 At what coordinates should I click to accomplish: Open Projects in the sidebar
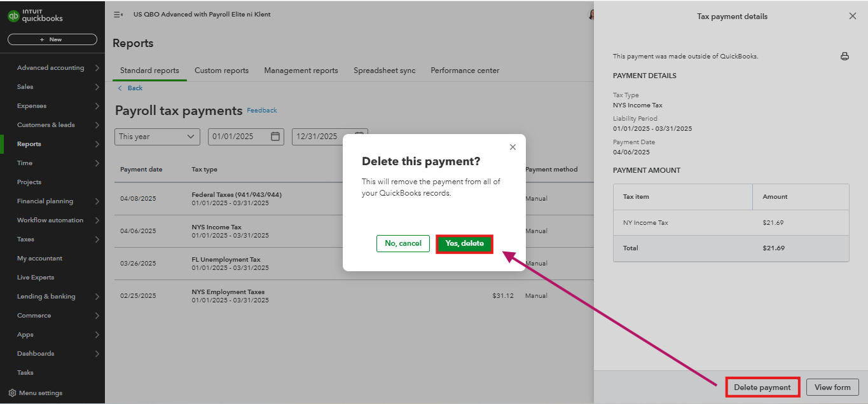click(x=29, y=182)
